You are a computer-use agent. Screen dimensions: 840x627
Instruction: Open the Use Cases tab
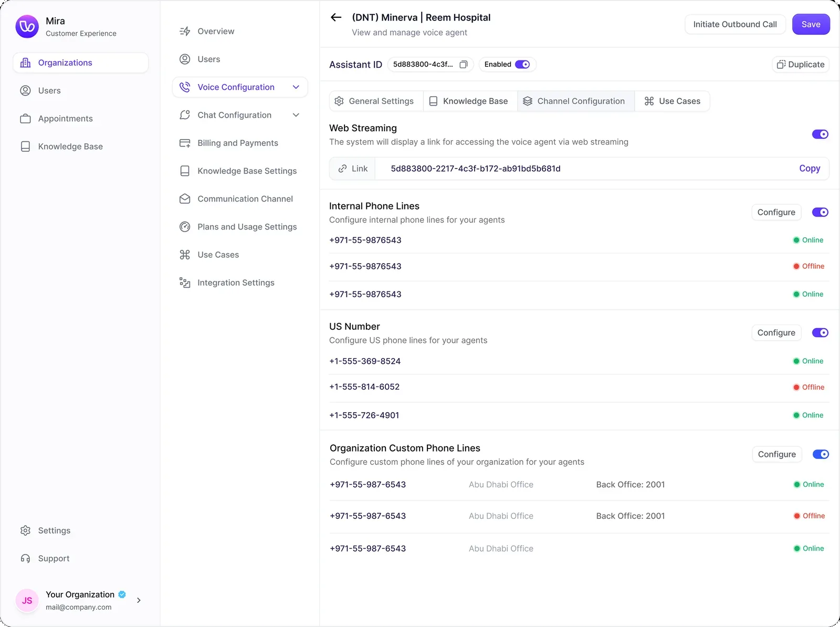673,101
